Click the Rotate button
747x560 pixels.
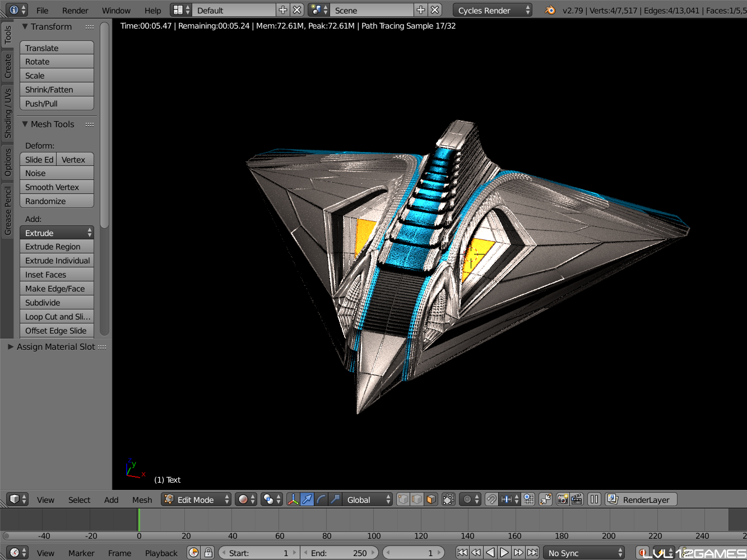(x=57, y=62)
